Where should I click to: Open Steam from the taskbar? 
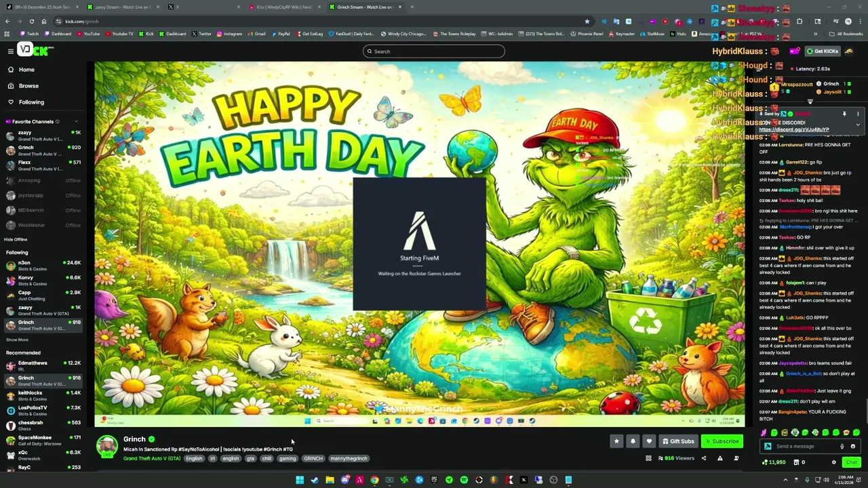pos(315,480)
